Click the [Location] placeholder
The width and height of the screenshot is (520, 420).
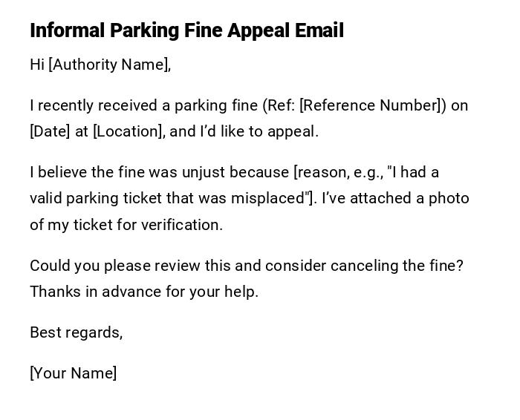[x=127, y=131]
